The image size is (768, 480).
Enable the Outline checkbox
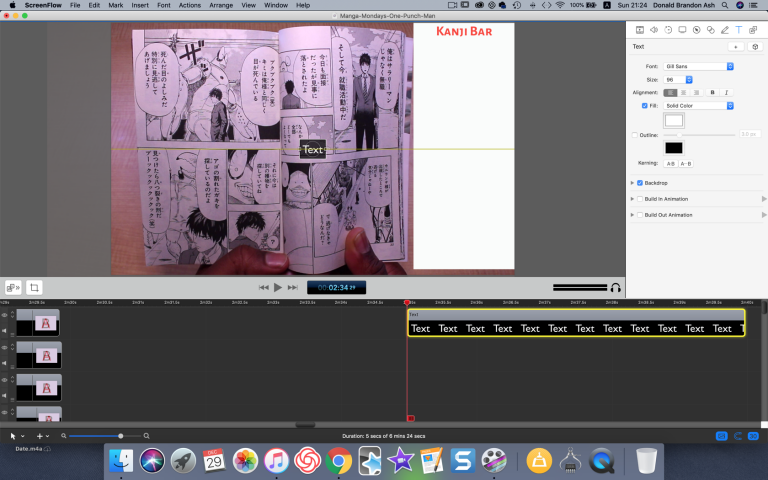click(635, 135)
